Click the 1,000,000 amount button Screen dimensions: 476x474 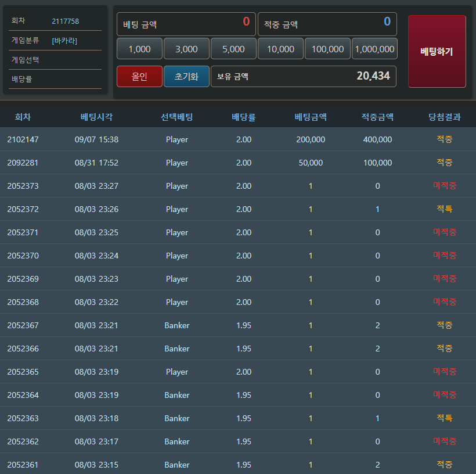[374, 49]
